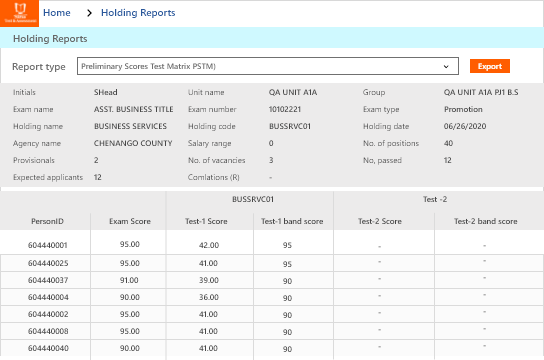
Task: Select the Exam Score column header
Action: point(130,221)
